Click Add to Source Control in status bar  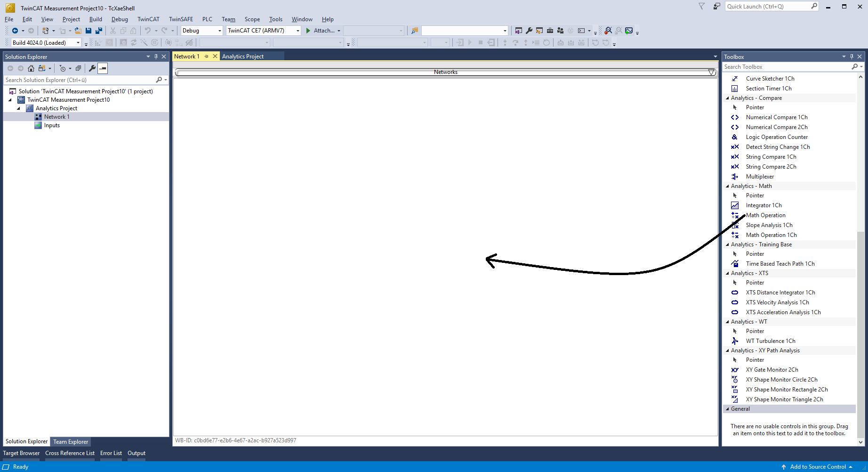coord(818,467)
